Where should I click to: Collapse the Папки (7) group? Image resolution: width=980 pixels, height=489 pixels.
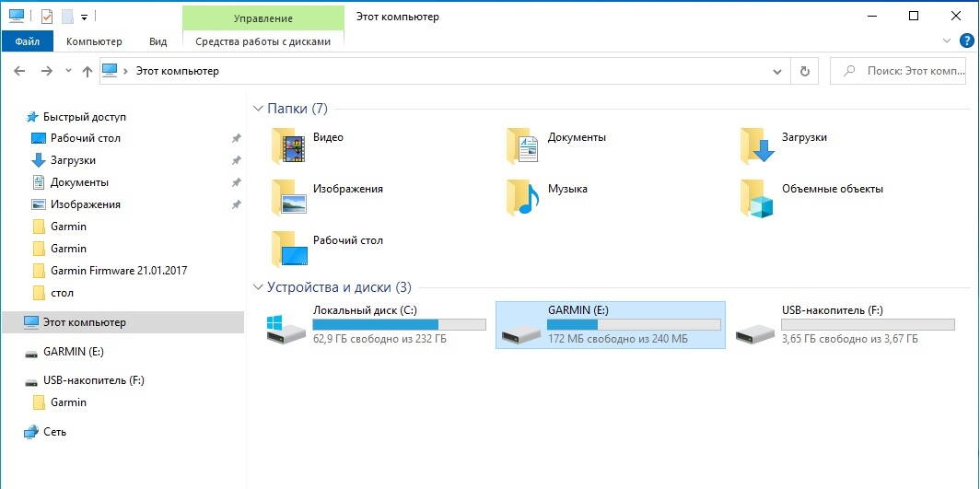(x=258, y=109)
